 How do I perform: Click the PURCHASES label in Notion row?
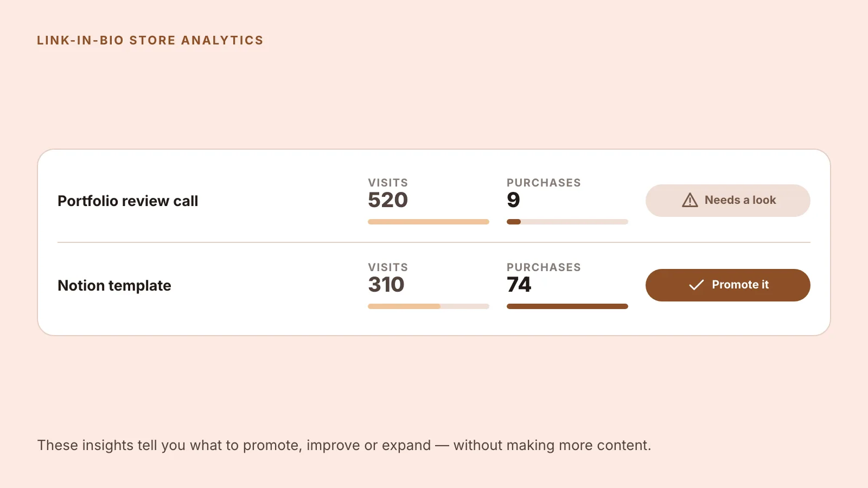(x=544, y=267)
